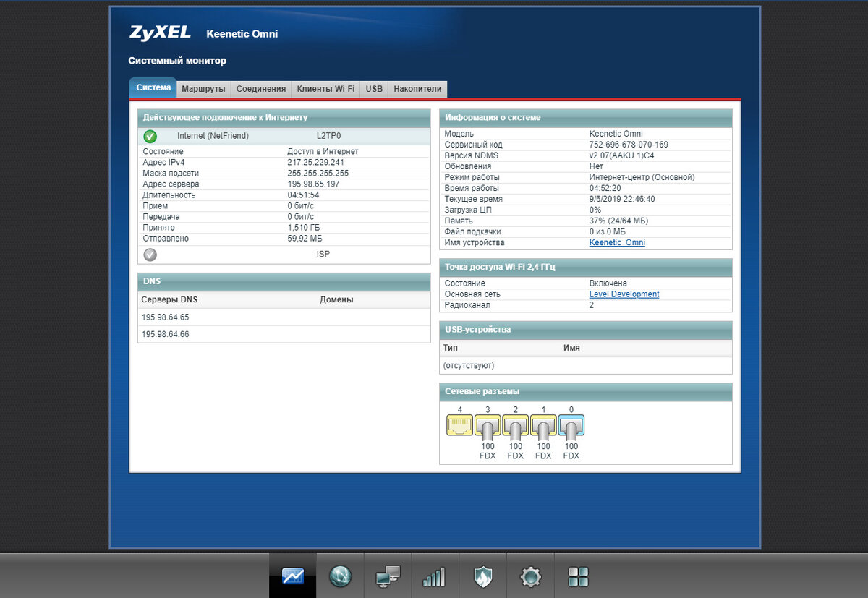Click the current time 9/6/2019 22:46:40
This screenshot has width=868, height=598.
(624, 199)
